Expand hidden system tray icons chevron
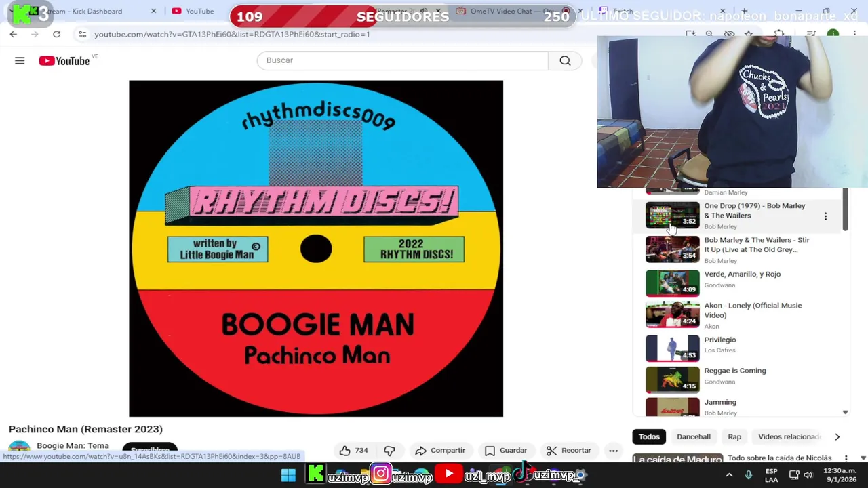 [729, 475]
